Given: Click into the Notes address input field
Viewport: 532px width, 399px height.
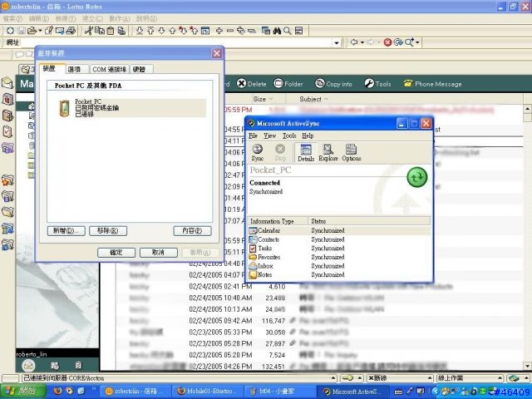Looking at the screenshot, I should [x=176, y=42].
